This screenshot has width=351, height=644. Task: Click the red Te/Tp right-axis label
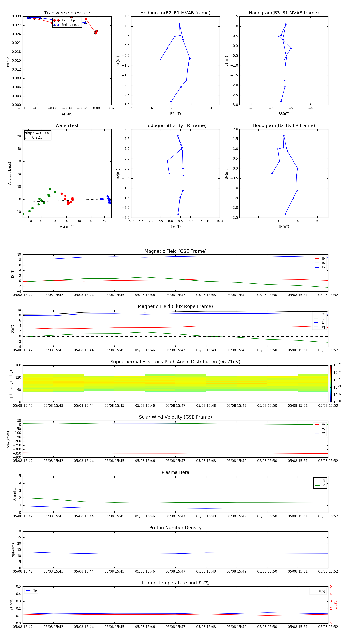point(336,605)
